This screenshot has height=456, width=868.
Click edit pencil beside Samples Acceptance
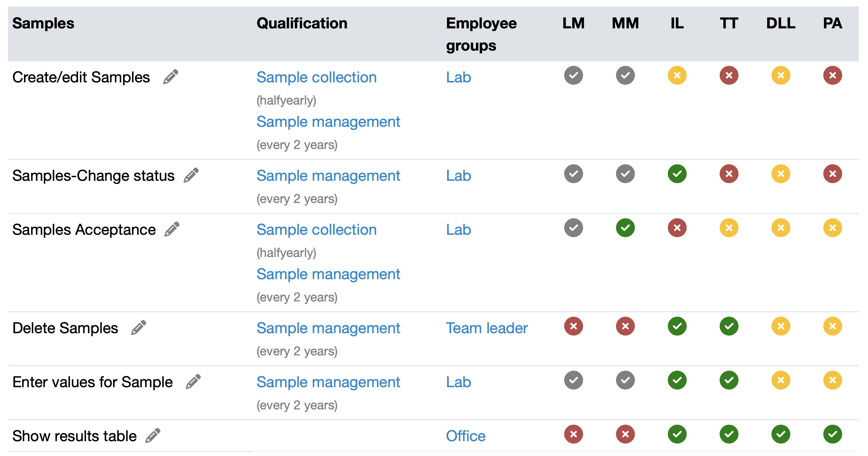[172, 229]
